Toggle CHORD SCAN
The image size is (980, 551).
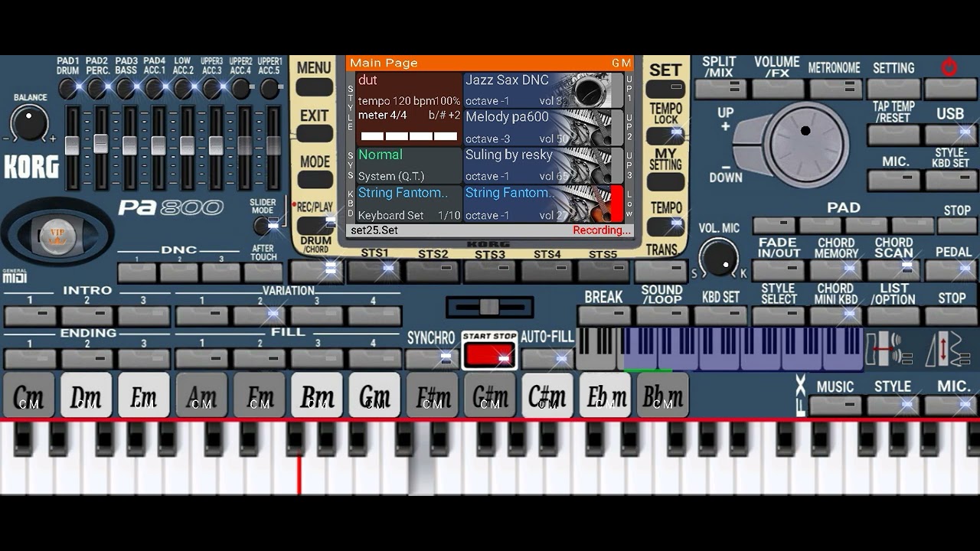point(893,269)
